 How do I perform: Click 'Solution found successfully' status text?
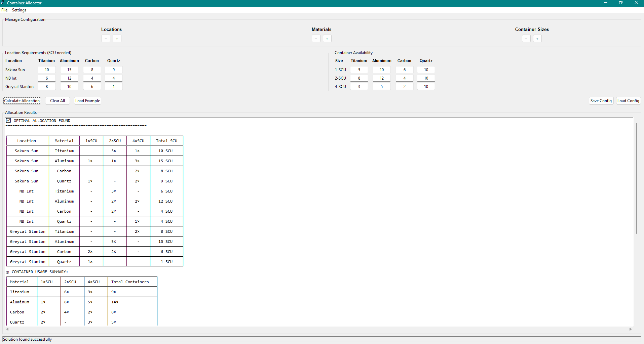tap(28, 339)
